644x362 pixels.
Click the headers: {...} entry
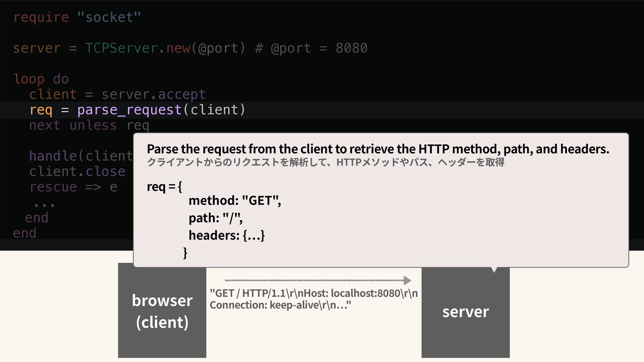226,235
